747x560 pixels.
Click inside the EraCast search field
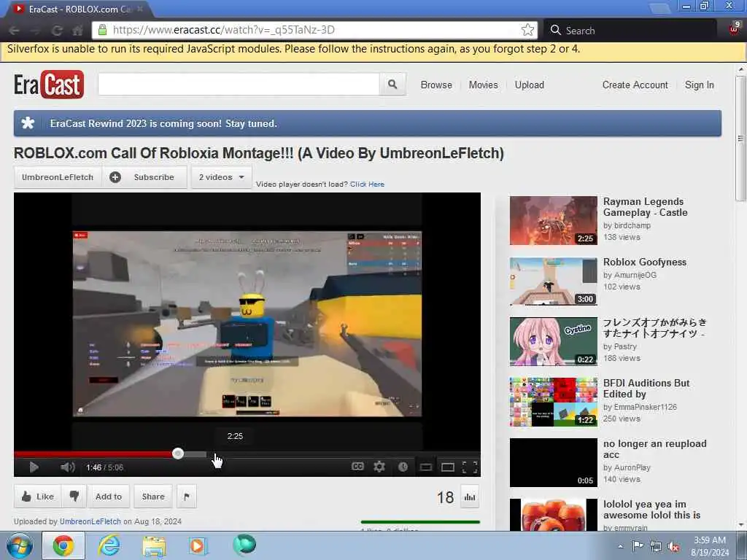[239, 85]
